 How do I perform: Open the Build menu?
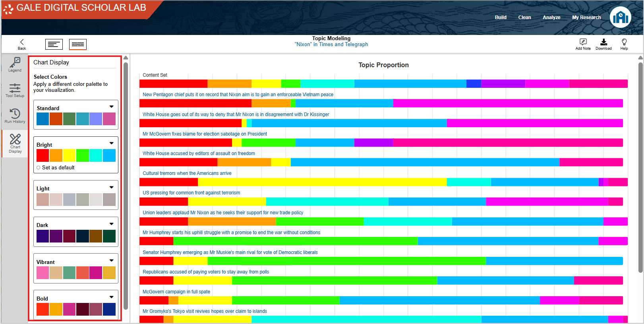pyautogui.click(x=501, y=17)
